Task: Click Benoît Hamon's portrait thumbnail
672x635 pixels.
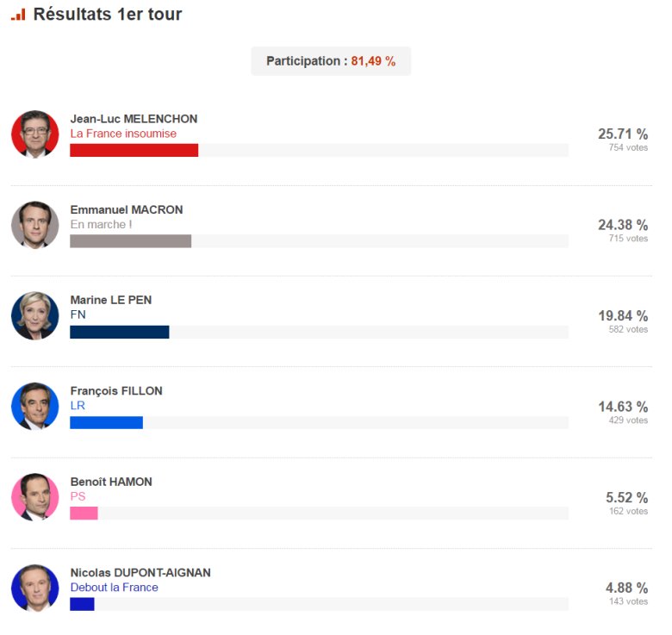Action: [35, 497]
